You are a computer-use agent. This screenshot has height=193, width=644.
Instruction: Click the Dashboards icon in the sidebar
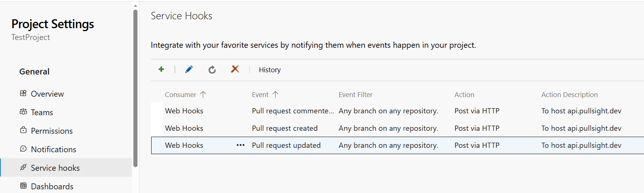point(23,186)
